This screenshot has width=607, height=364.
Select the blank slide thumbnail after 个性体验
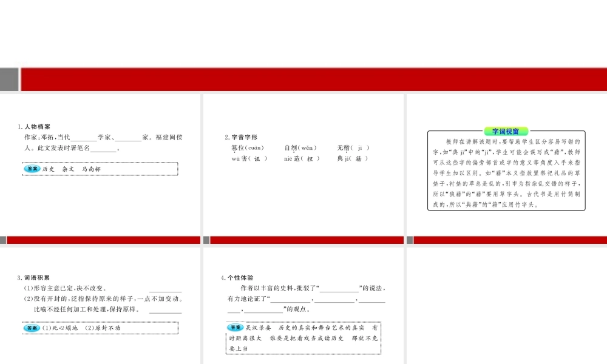(507, 306)
